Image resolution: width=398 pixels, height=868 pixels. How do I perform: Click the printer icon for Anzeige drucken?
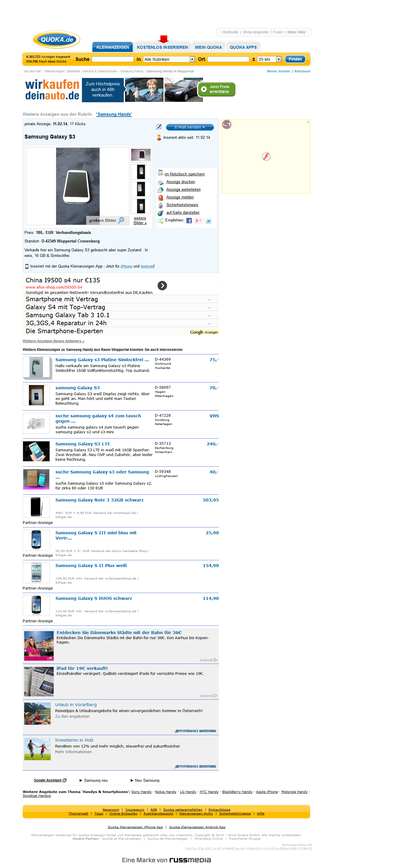click(x=160, y=182)
